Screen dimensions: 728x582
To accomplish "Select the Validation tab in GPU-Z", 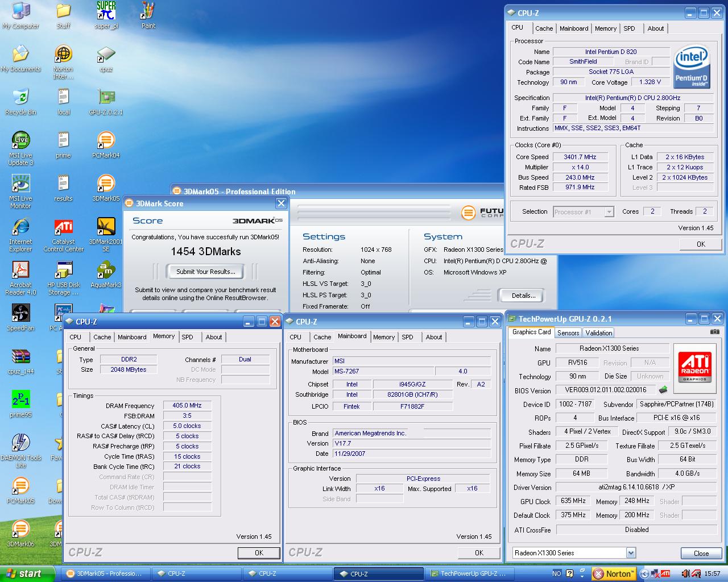I will click(598, 333).
